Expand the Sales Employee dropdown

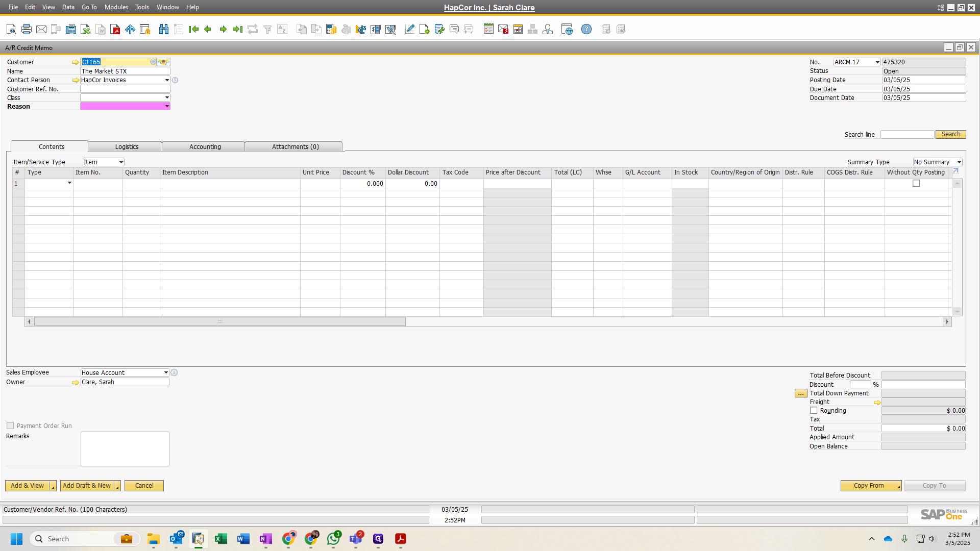coord(166,372)
